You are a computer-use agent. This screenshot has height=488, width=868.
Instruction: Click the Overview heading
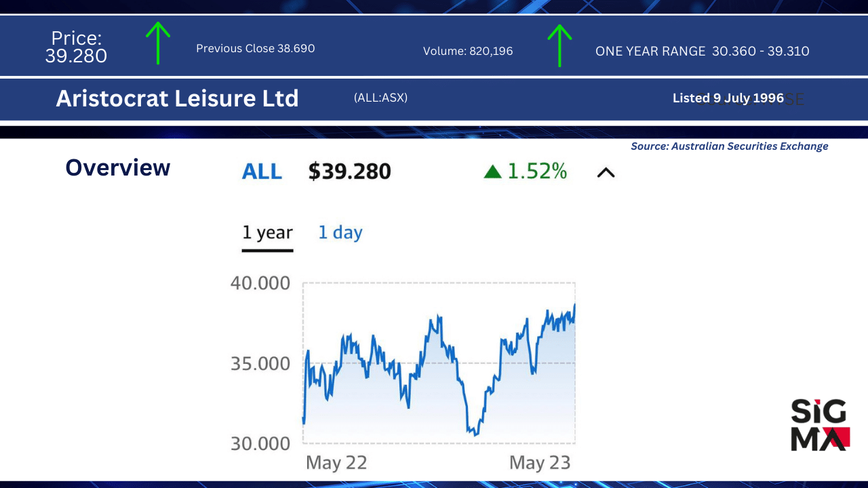coord(118,167)
